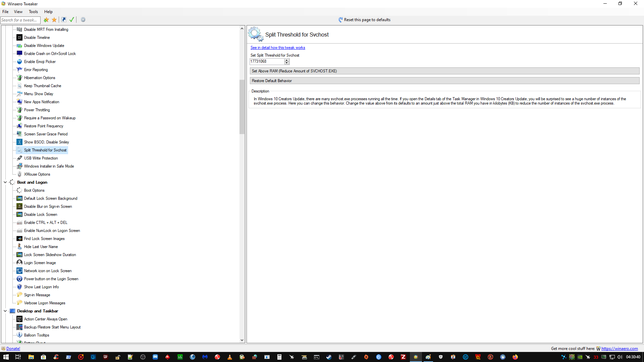
Task: Open the View menu
Action: click(x=18, y=12)
